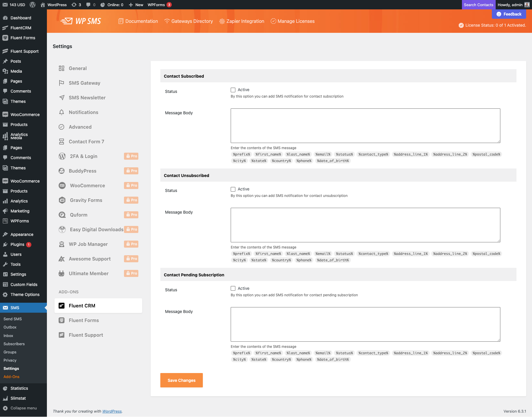Click the Contact Subscribed message body textarea
Viewport: 532px width, 417px height.
(x=365, y=126)
